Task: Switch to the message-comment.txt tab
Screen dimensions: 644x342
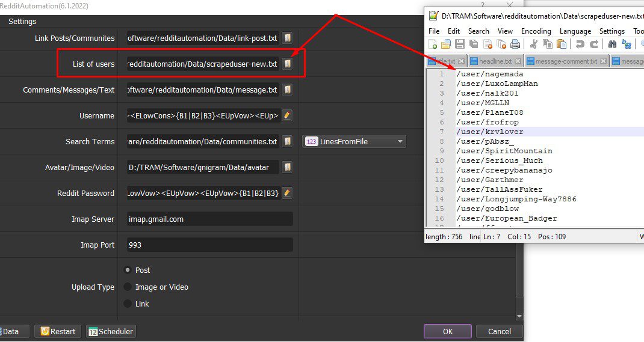Action: click(x=566, y=61)
